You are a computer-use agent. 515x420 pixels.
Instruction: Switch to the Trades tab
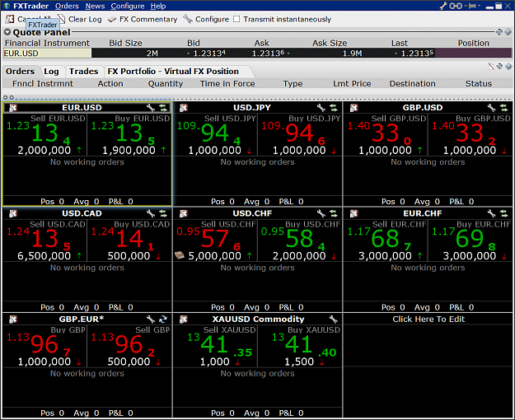83,72
